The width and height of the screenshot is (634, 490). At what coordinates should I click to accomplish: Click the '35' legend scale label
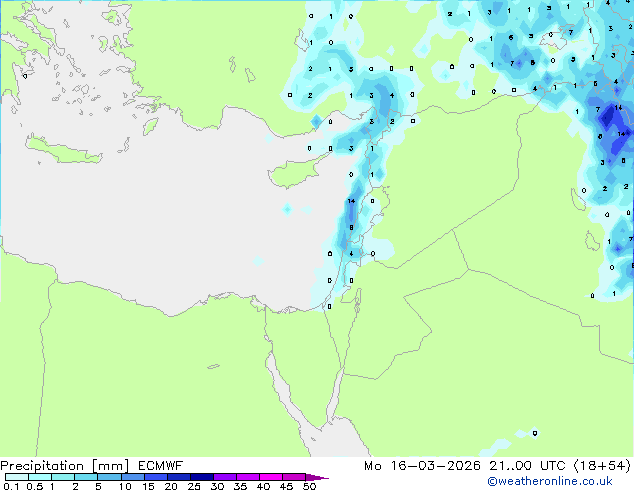click(x=240, y=486)
